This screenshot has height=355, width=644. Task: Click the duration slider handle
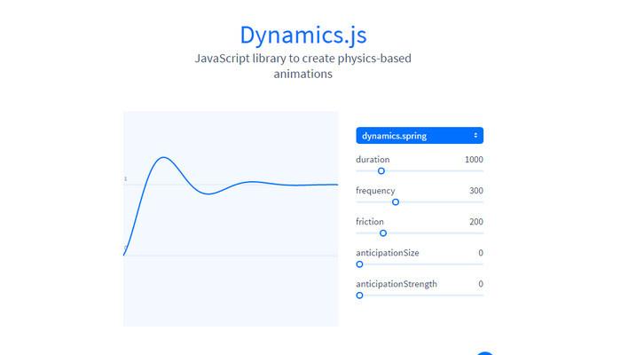(381, 171)
